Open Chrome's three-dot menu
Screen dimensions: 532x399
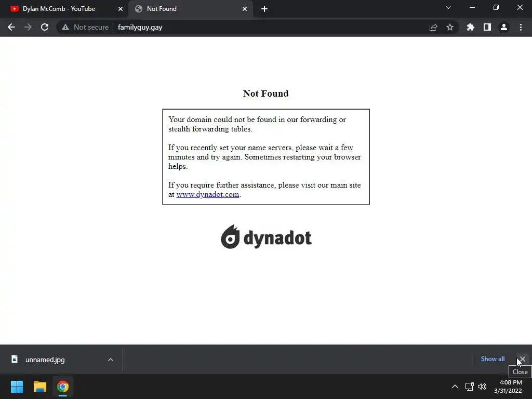point(521,27)
